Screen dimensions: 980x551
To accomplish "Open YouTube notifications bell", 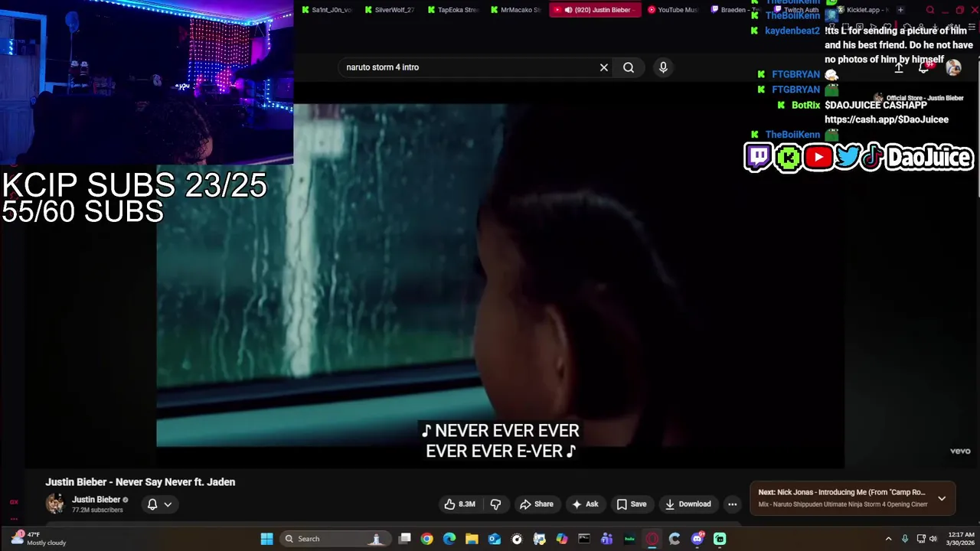I will [x=924, y=67].
